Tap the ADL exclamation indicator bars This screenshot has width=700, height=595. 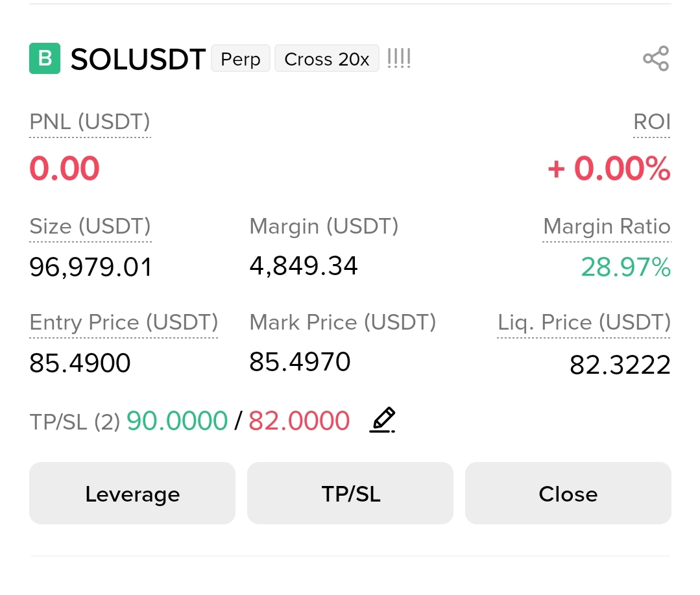[x=399, y=58]
